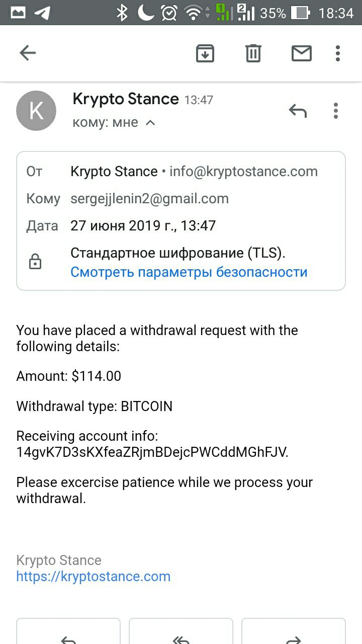The image size is (362, 644).
Task: Tap the back arrow to return to inbox
Action: (28, 53)
